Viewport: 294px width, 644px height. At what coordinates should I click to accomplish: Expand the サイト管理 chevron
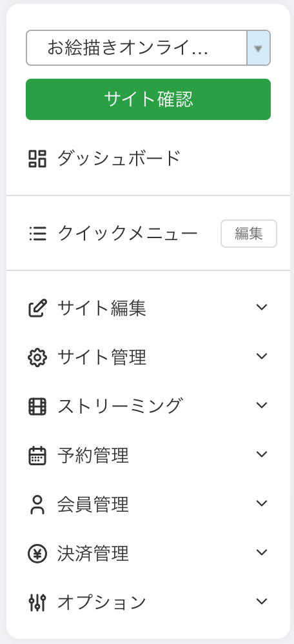(262, 356)
